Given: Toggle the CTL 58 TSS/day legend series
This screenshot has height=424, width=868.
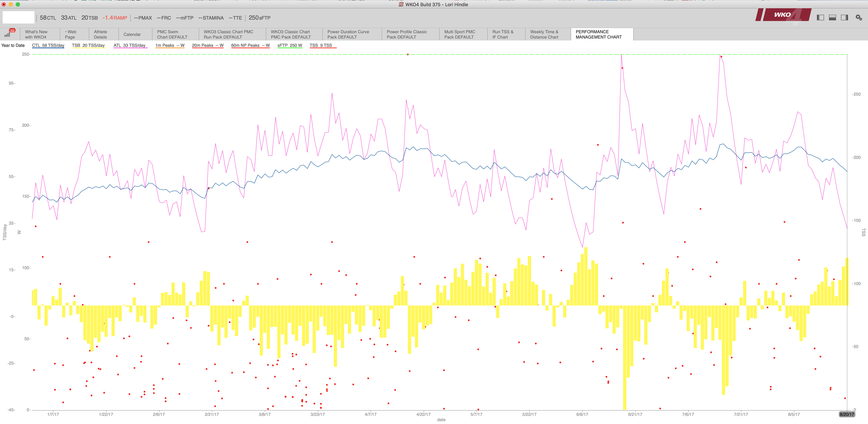Looking at the screenshot, I should [48, 45].
